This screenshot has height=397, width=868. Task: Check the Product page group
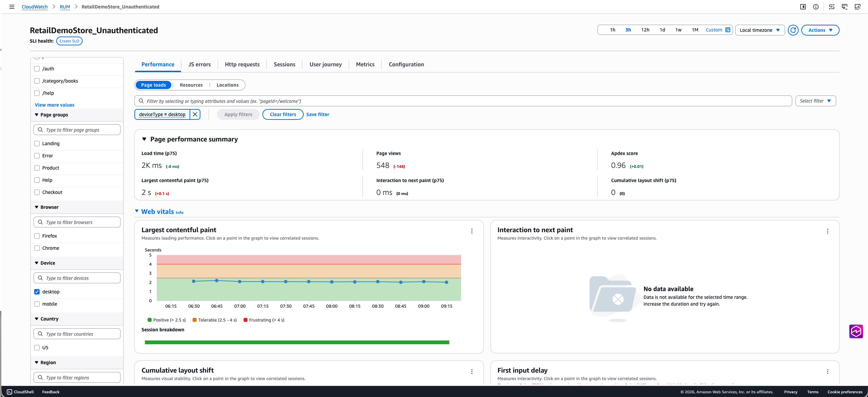coord(37,168)
